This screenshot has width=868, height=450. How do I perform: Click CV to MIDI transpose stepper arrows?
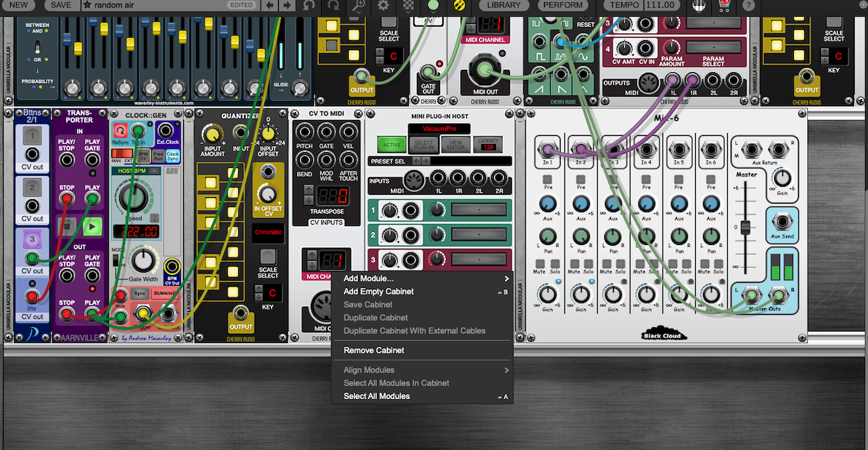308,196
